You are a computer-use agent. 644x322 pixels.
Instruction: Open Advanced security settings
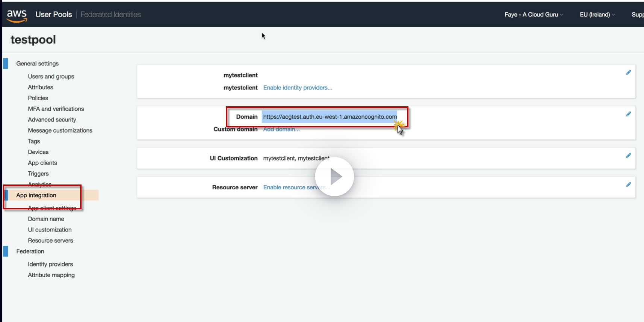tap(52, 120)
